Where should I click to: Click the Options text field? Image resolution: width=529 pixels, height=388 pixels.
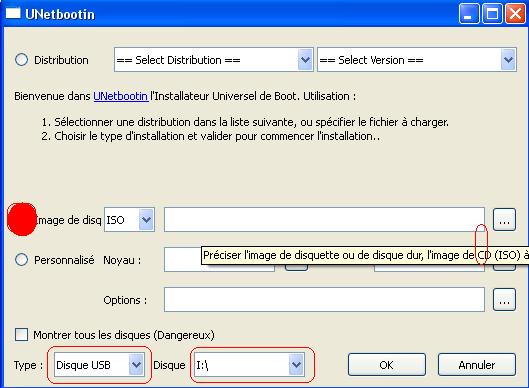[x=324, y=300]
